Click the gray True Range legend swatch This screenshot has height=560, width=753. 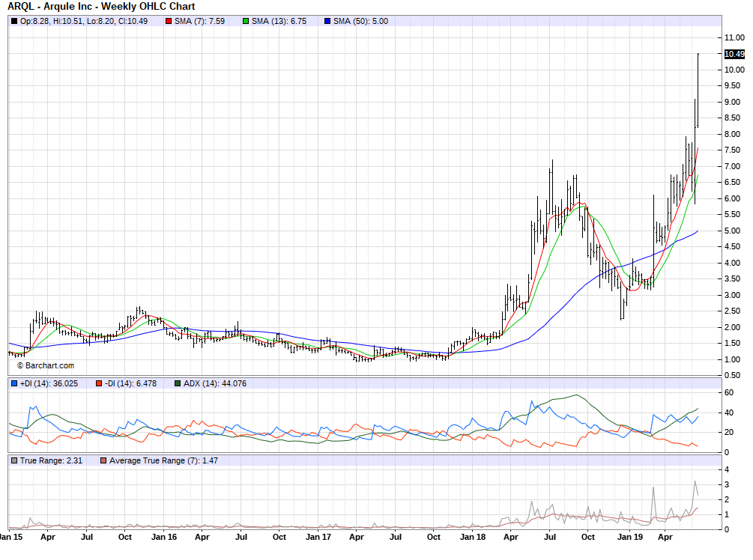click(14, 460)
